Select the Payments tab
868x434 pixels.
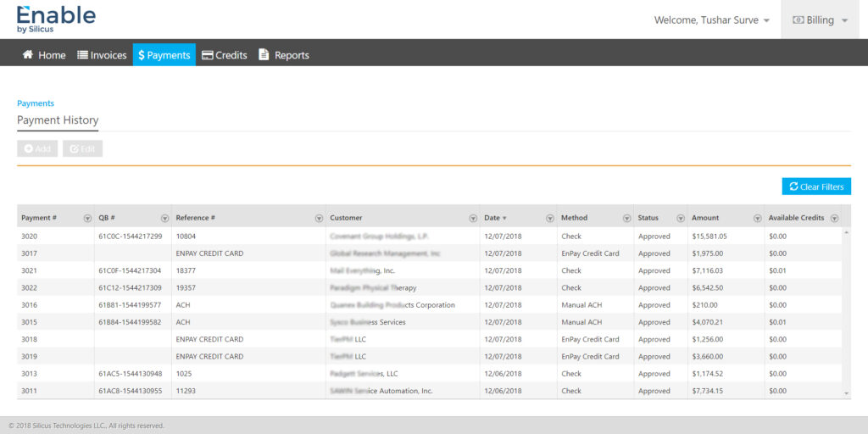pyautogui.click(x=164, y=55)
